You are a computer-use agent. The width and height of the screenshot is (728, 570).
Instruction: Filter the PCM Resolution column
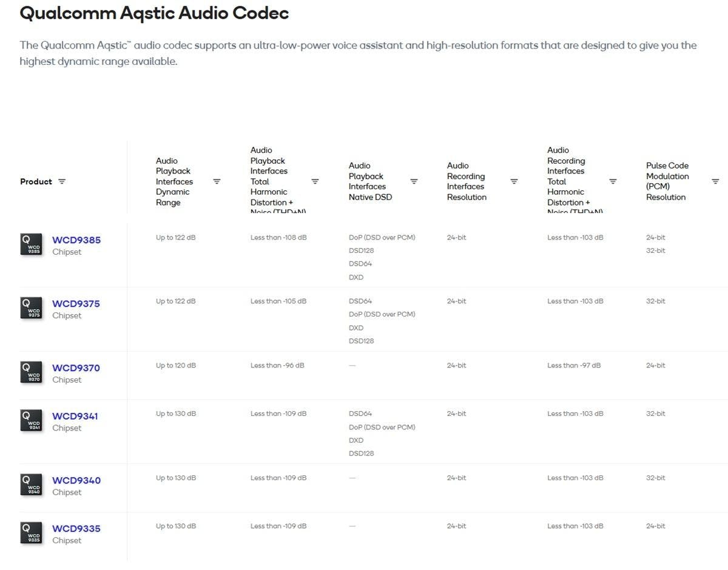(x=715, y=181)
